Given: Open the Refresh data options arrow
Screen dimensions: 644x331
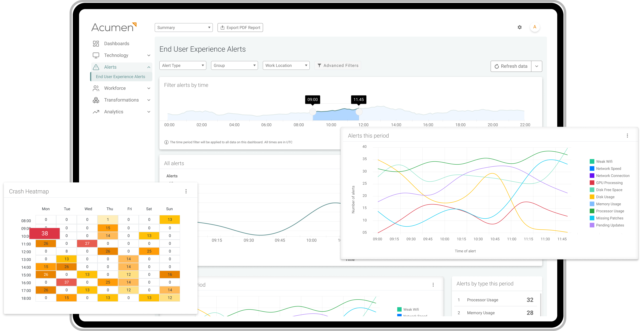Looking at the screenshot, I should pos(537,66).
